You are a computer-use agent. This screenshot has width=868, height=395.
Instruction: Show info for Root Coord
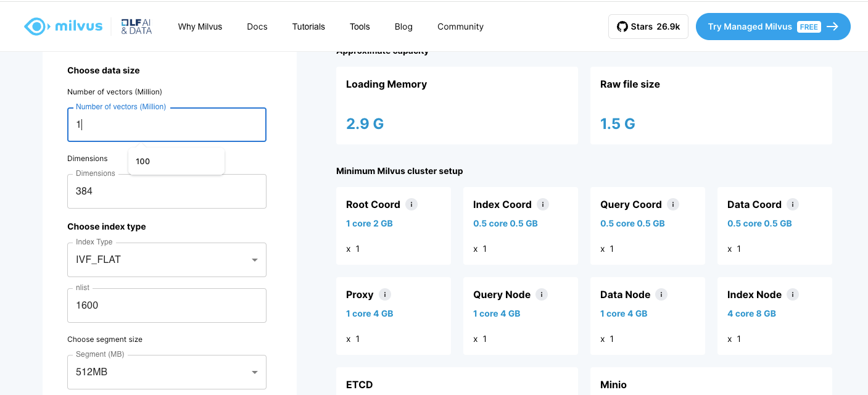(x=411, y=204)
